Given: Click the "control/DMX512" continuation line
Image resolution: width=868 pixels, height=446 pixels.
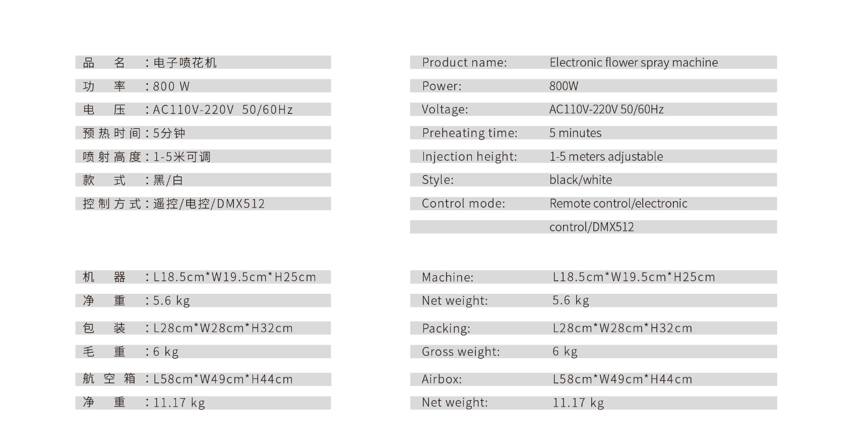Looking at the screenshot, I should pyautogui.click(x=591, y=227).
